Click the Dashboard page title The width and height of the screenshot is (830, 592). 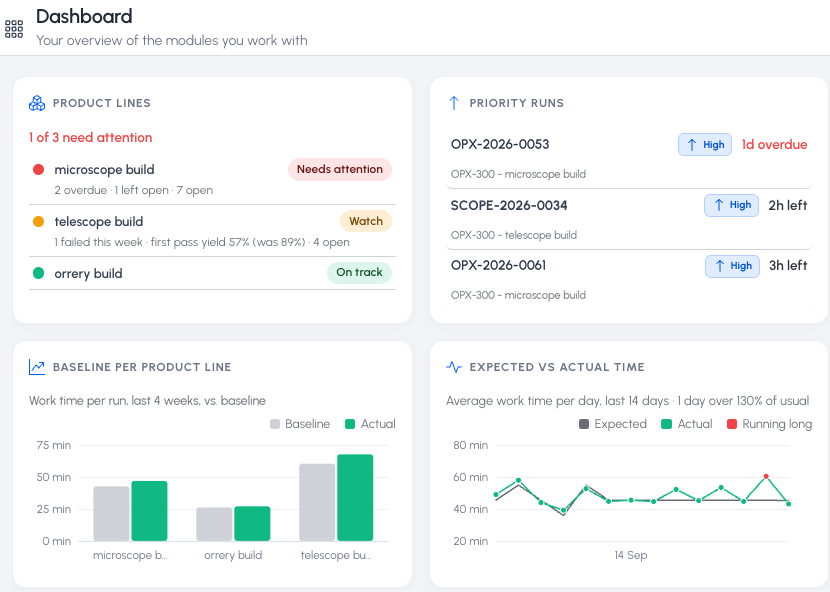point(84,16)
